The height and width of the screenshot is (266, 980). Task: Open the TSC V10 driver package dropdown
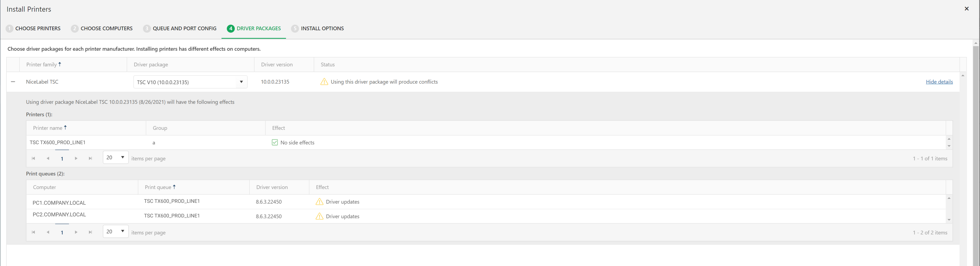241,82
